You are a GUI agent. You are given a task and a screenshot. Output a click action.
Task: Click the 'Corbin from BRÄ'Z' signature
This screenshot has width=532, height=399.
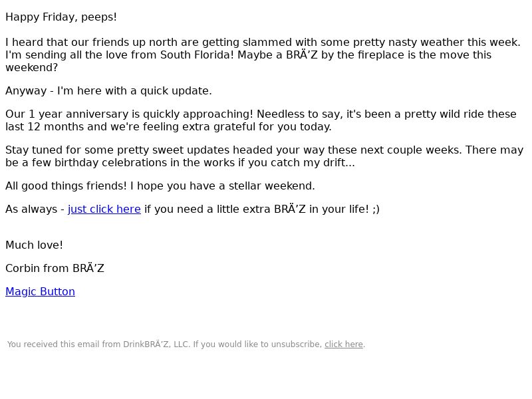click(55, 269)
